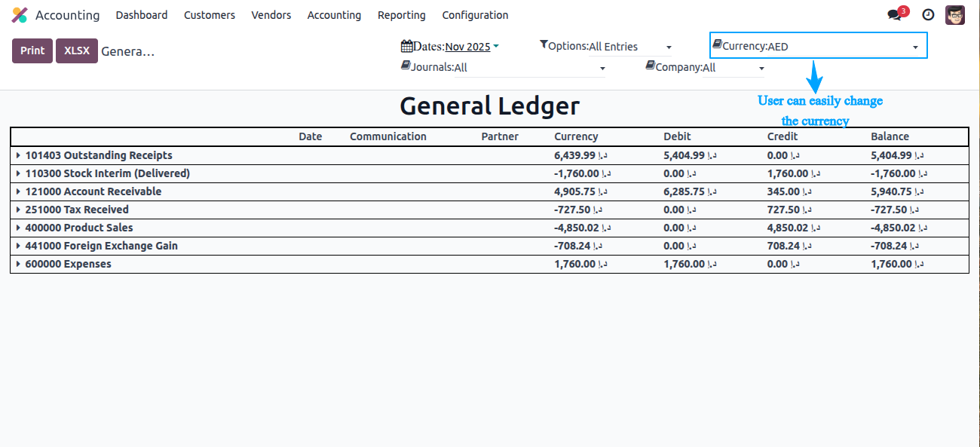Open the activities clock icon

click(x=929, y=15)
